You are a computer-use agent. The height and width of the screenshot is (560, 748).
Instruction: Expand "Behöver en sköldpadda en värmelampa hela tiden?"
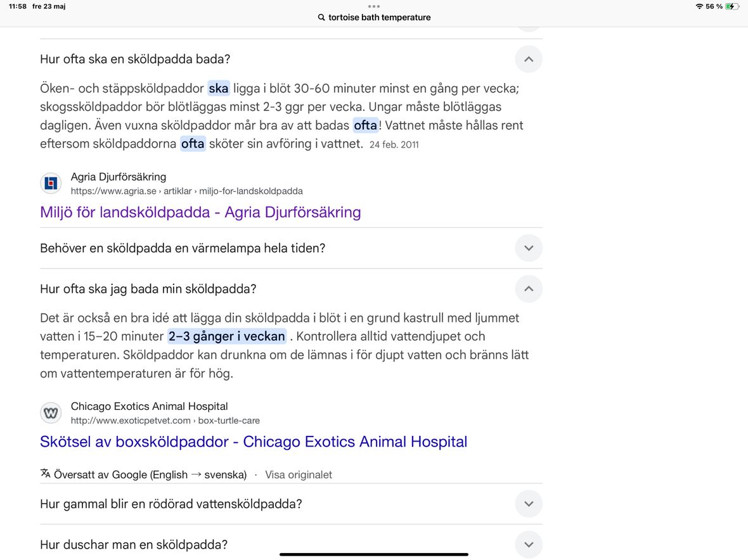click(528, 248)
